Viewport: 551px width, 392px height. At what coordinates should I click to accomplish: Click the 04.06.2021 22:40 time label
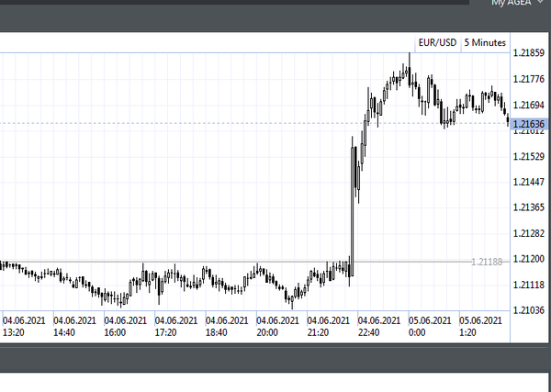pos(378,326)
